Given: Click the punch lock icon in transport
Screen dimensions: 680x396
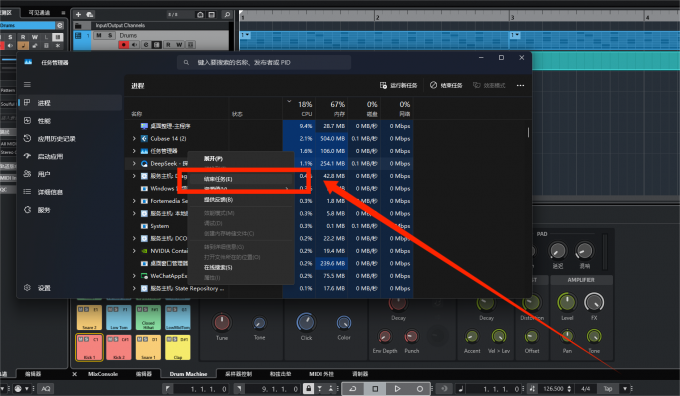Looking at the screenshot, I should (x=308, y=388).
